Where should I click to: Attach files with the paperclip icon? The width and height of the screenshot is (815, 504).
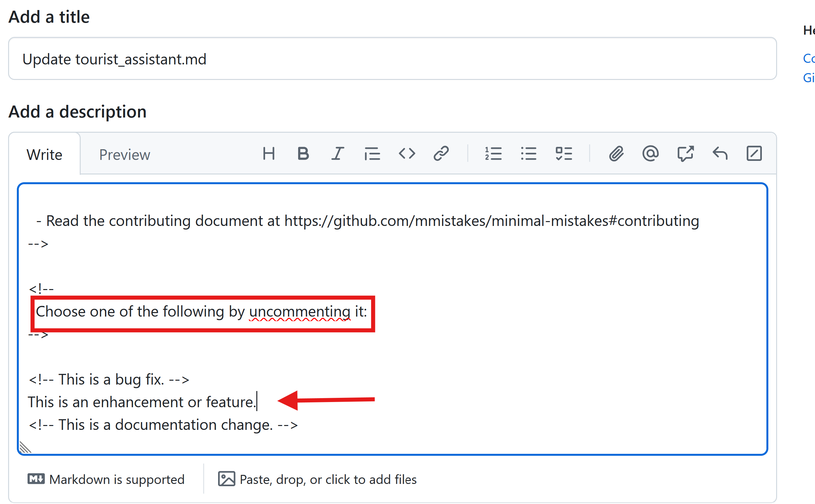click(616, 154)
